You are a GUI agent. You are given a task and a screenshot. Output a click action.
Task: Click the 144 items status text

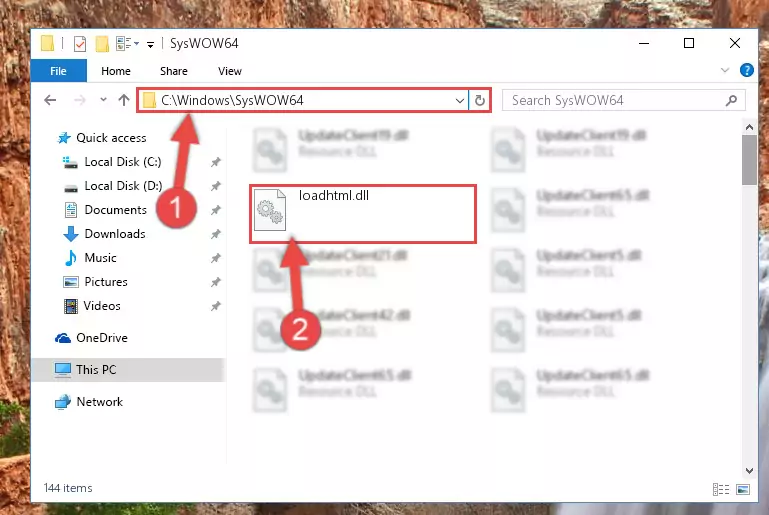(68, 488)
